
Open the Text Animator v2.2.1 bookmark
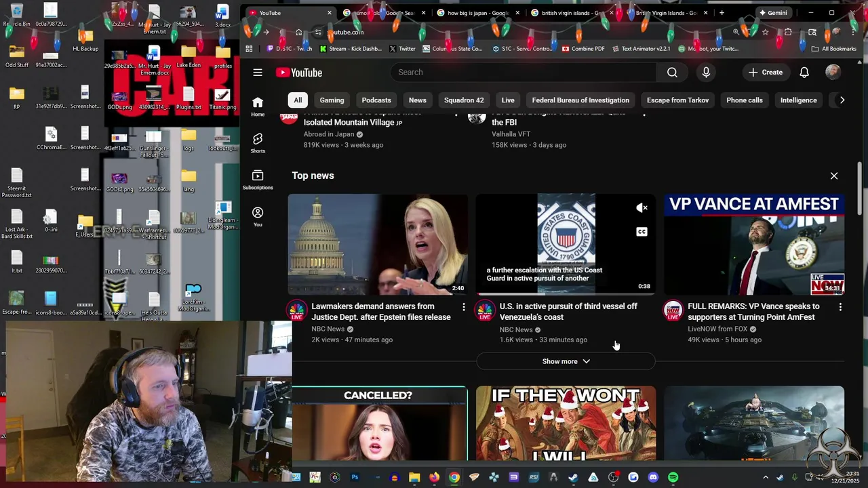point(641,49)
